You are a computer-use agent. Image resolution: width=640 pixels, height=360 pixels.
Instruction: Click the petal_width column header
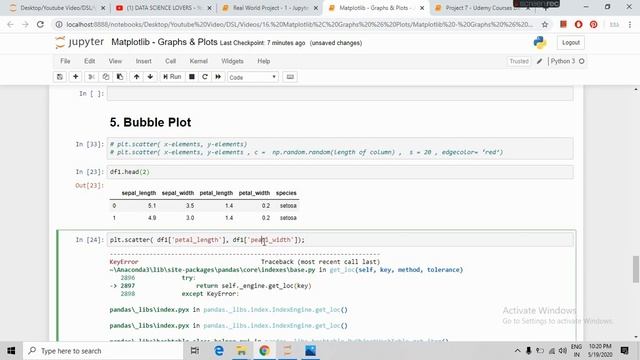click(x=254, y=193)
